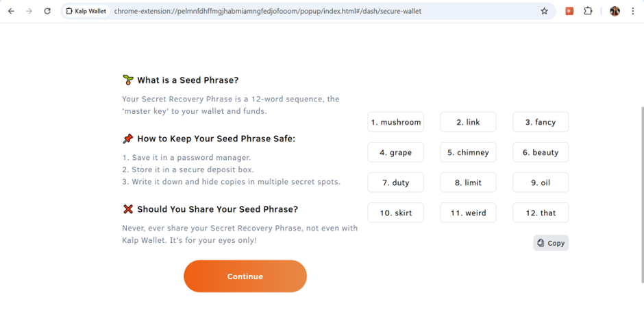Select seed word 11 weird
Viewport: 644px width, 319px height.
coord(468,213)
